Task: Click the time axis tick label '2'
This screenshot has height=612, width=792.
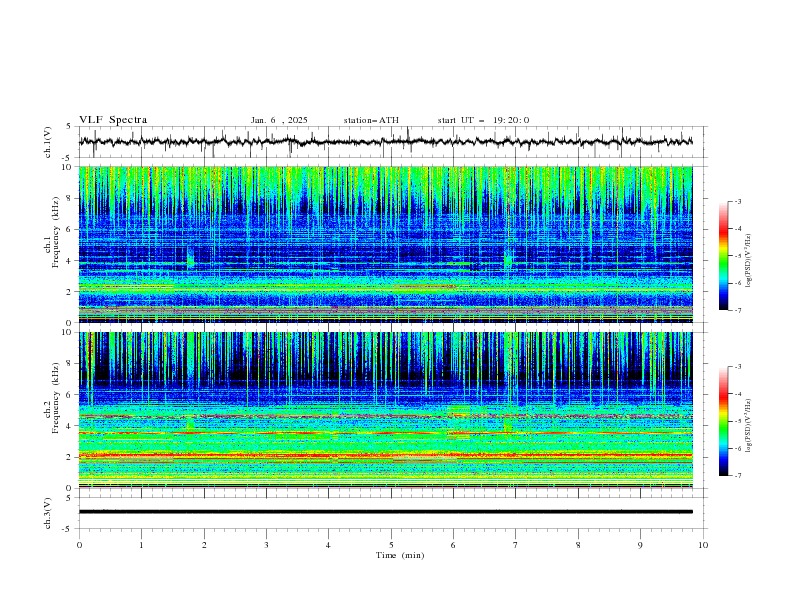Action: (204, 545)
